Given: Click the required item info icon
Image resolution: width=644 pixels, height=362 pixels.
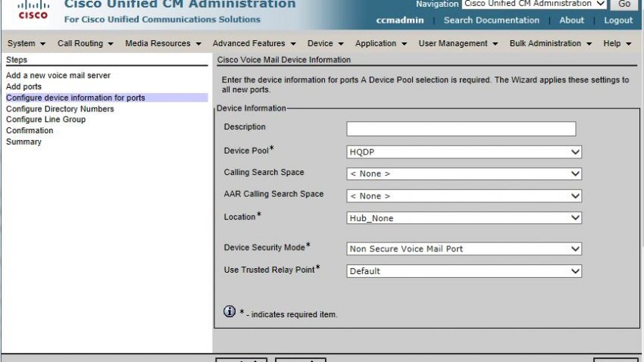Looking at the screenshot, I should pos(230,311).
